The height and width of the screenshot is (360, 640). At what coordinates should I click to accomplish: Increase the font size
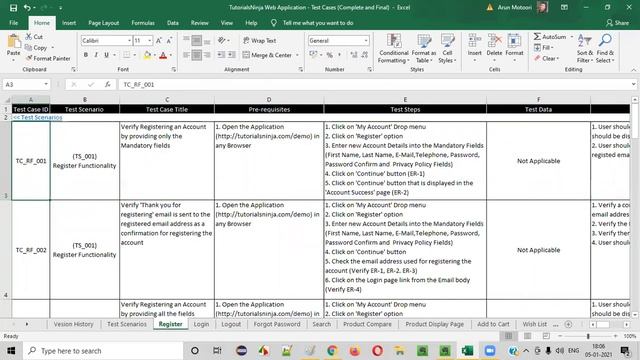pyautogui.click(x=159, y=40)
